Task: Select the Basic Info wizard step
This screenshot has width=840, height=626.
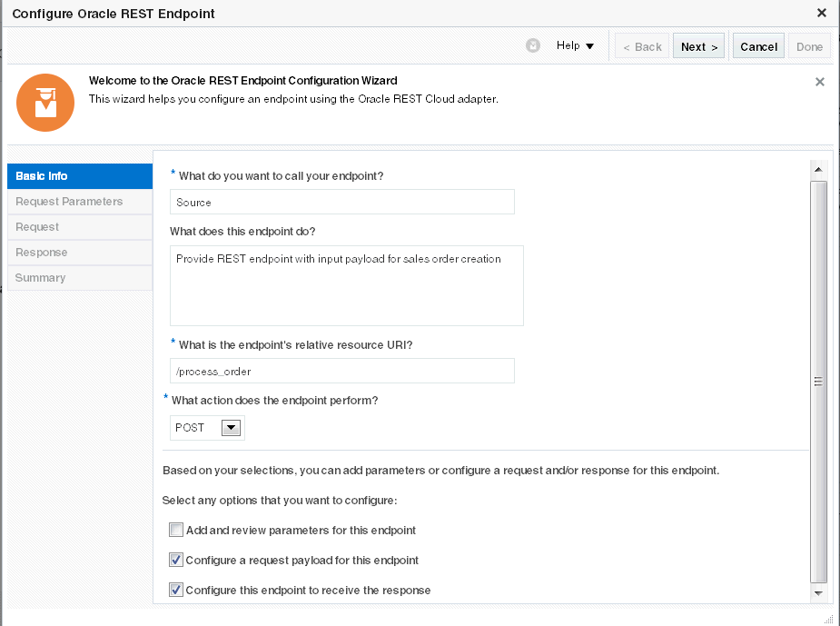Action: [x=80, y=176]
